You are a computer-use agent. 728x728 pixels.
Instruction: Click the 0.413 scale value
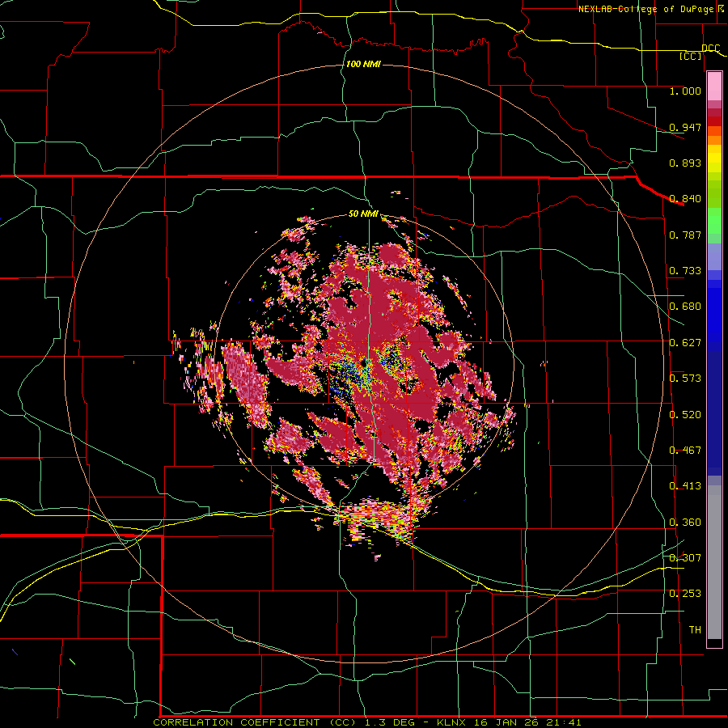(685, 486)
